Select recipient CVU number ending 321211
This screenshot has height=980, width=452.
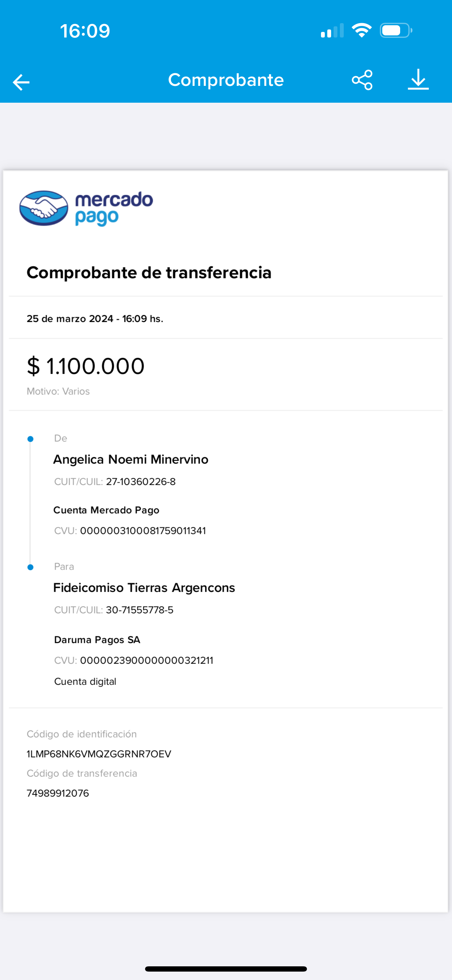146,660
